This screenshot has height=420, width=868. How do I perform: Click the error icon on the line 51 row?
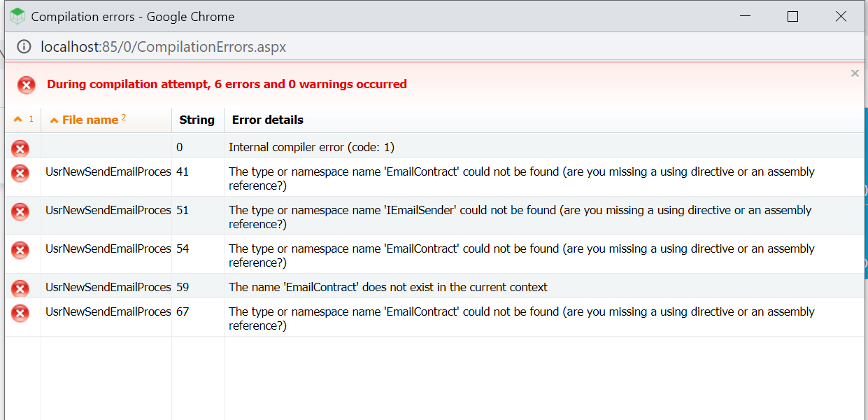(20, 211)
